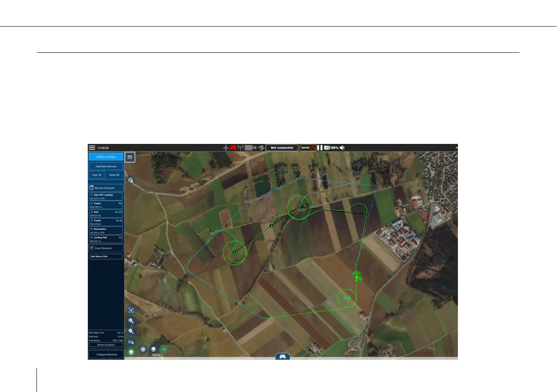Click the Not connected status field
The height and width of the screenshot is (392, 557).
pyautogui.click(x=282, y=148)
